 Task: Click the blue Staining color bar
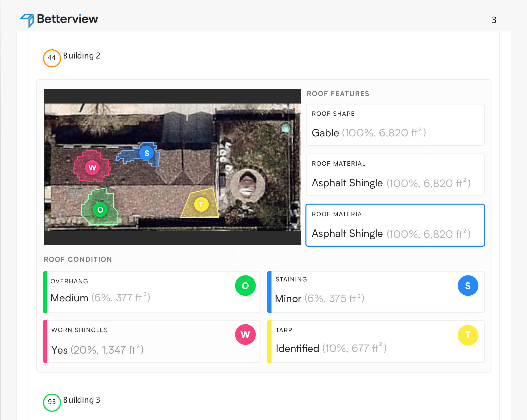(269, 292)
